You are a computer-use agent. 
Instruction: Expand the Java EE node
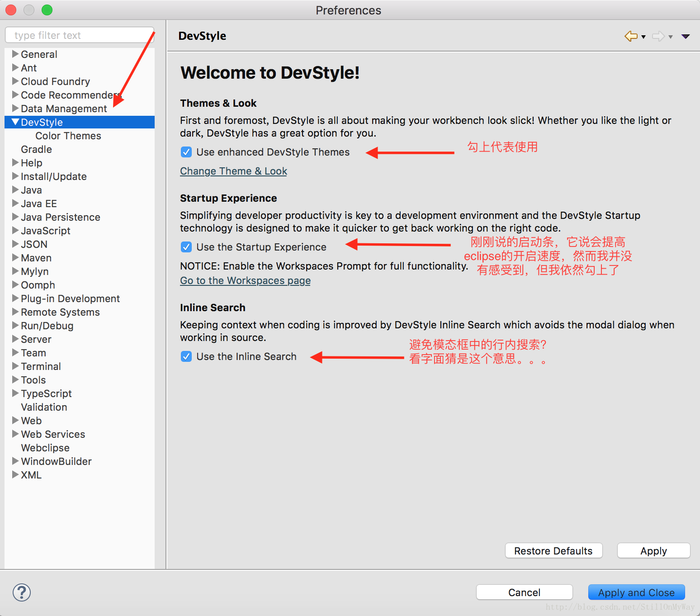(15, 203)
